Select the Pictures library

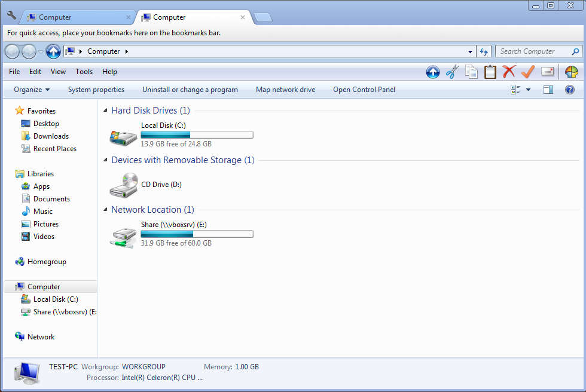(46, 224)
